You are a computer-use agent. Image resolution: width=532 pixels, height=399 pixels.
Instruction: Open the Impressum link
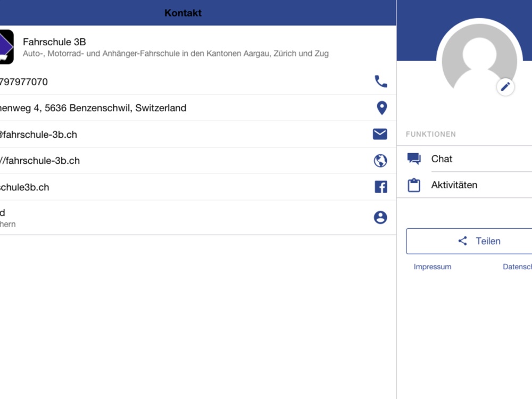(432, 267)
